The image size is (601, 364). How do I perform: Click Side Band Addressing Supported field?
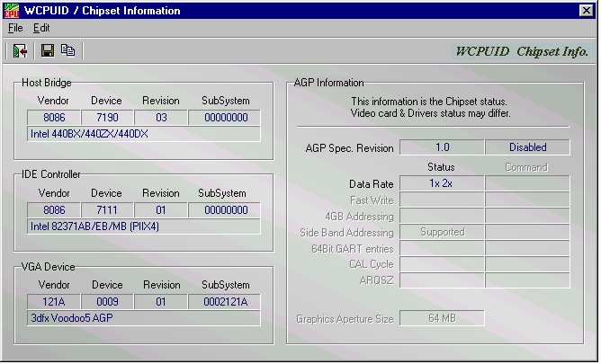[x=442, y=232]
